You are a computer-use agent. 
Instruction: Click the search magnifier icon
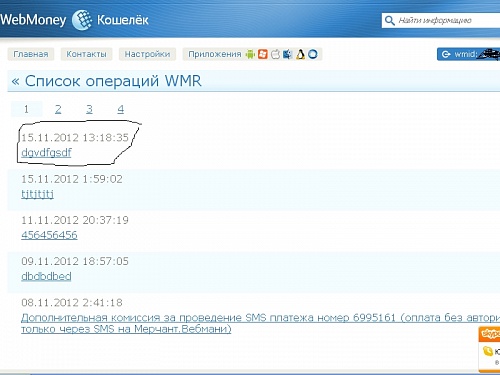[x=389, y=20]
